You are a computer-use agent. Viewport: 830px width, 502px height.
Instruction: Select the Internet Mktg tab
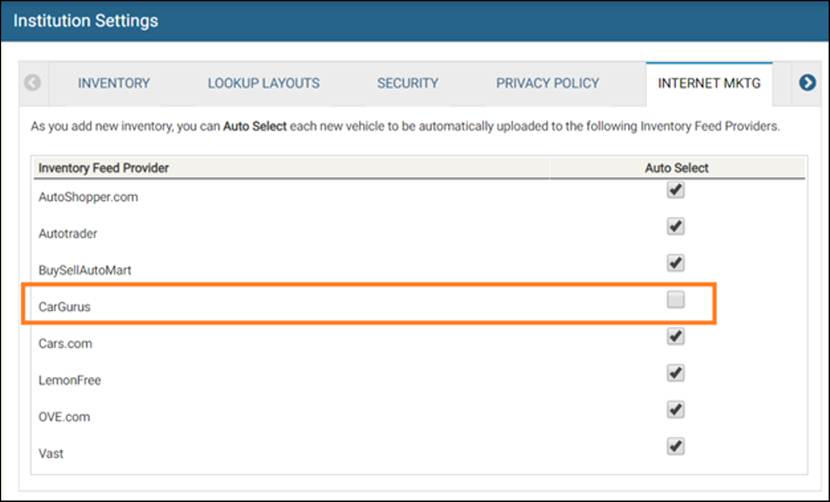click(709, 83)
